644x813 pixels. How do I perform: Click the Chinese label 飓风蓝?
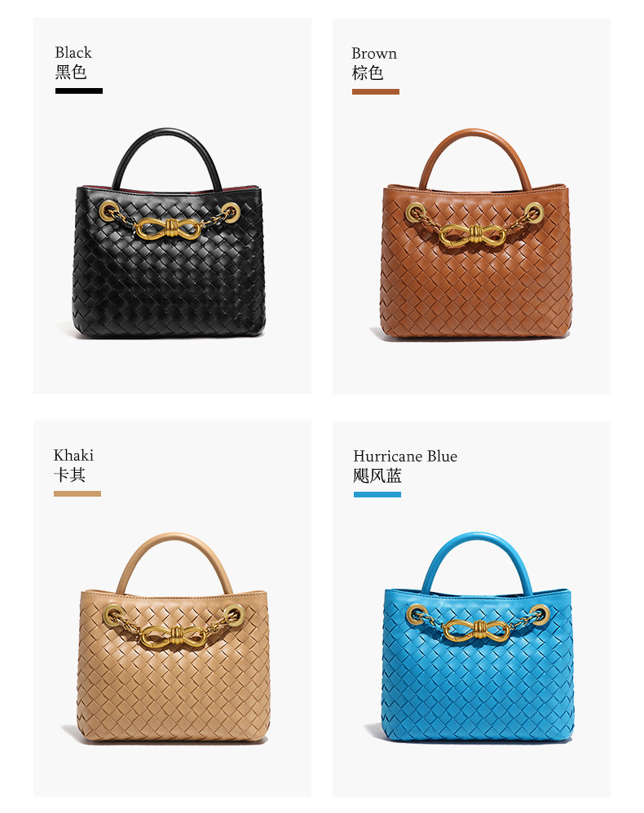(377, 476)
